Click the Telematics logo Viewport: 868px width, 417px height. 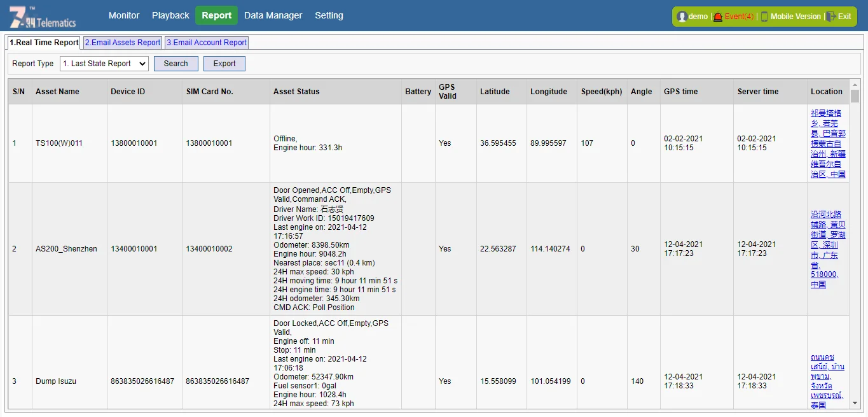[43, 17]
